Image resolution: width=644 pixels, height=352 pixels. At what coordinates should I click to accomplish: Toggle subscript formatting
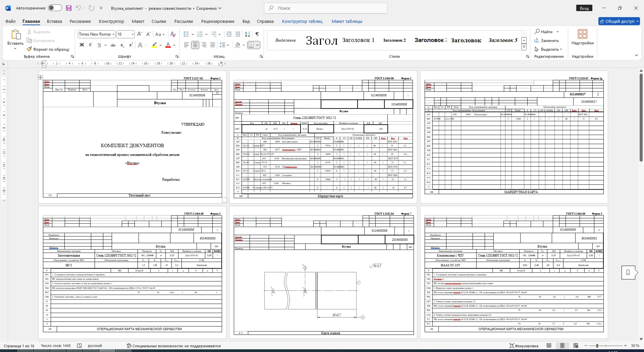click(122, 45)
